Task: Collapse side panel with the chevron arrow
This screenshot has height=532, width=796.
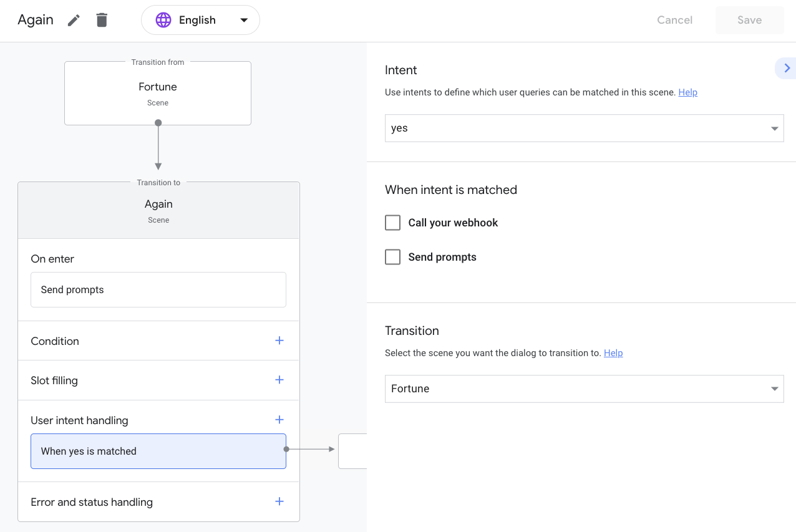Action: (x=787, y=68)
